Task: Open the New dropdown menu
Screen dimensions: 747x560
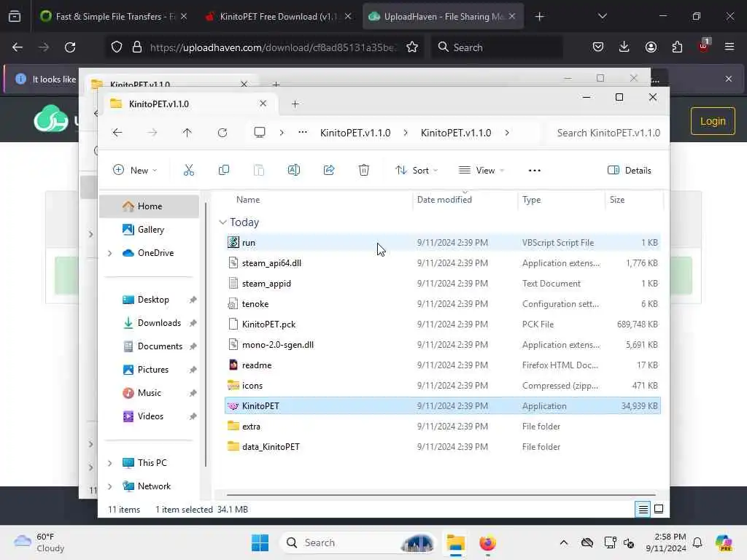Action: coord(135,170)
